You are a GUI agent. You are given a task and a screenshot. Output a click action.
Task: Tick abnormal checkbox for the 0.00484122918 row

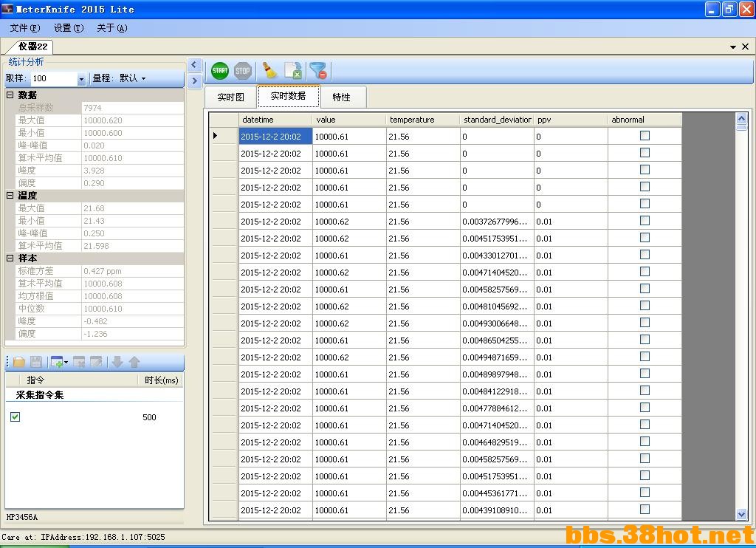[x=645, y=390]
